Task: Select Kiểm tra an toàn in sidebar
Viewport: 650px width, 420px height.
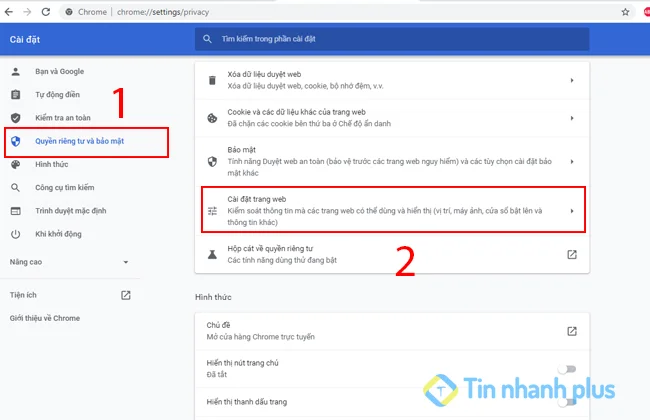Action: tap(63, 118)
